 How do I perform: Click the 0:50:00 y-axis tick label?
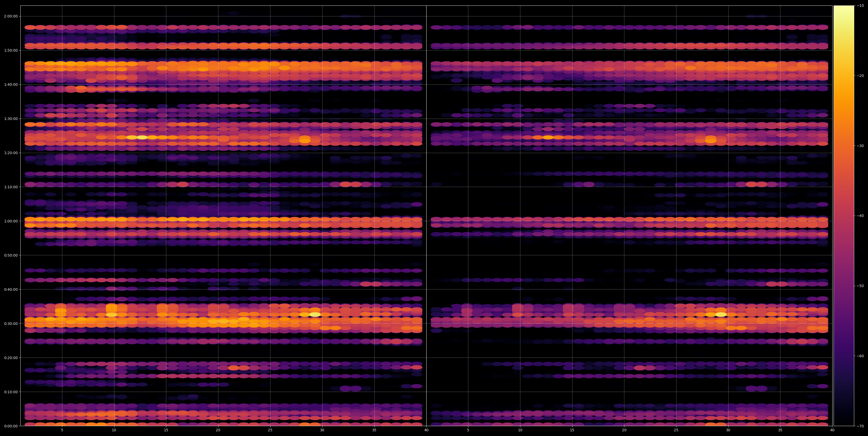[11, 255]
